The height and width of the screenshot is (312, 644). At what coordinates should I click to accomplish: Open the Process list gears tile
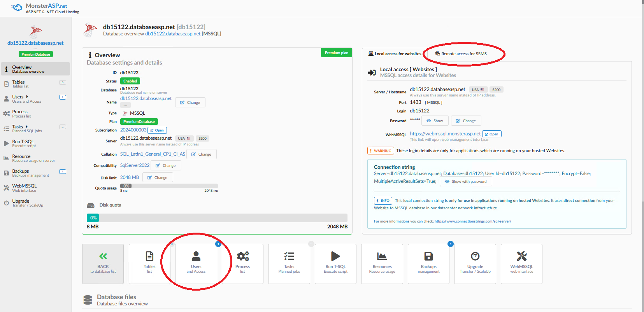[x=242, y=263]
